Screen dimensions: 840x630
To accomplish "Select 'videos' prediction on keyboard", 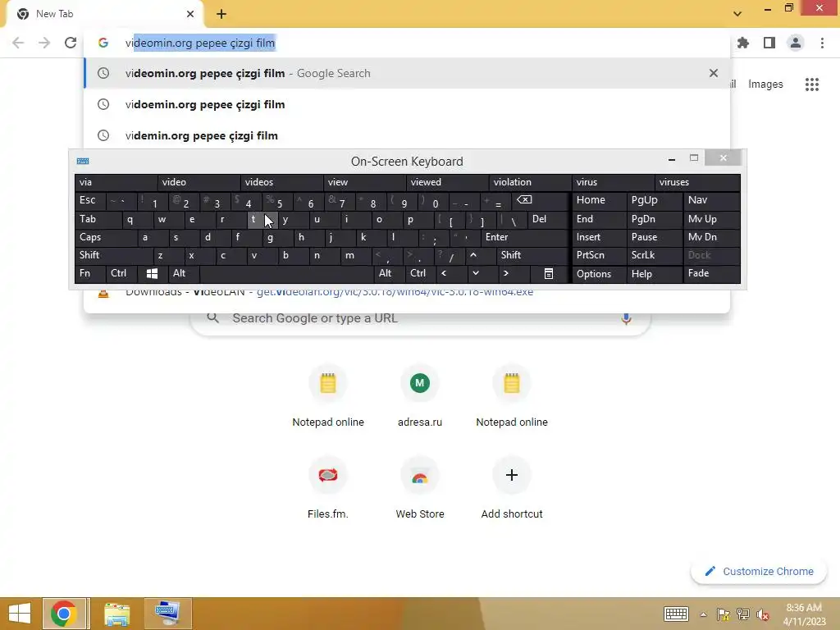I will coord(282,182).
